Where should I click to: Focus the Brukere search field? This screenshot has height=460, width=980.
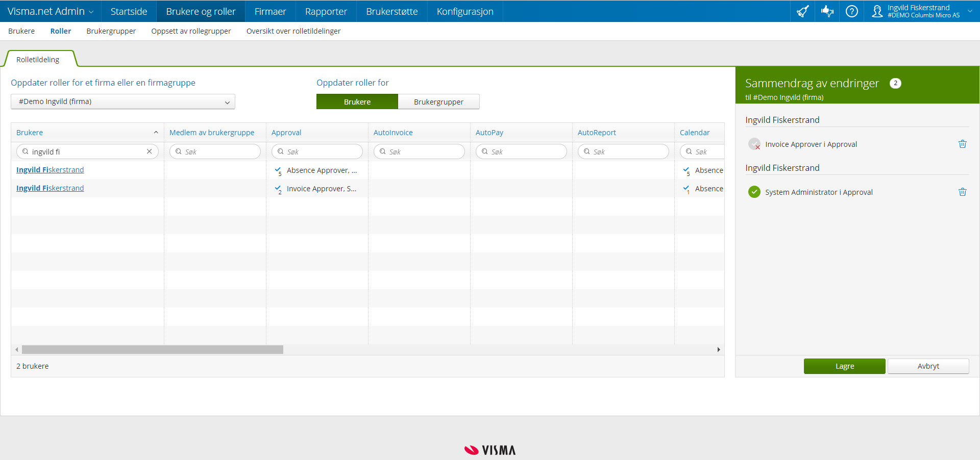click(87, 151)
